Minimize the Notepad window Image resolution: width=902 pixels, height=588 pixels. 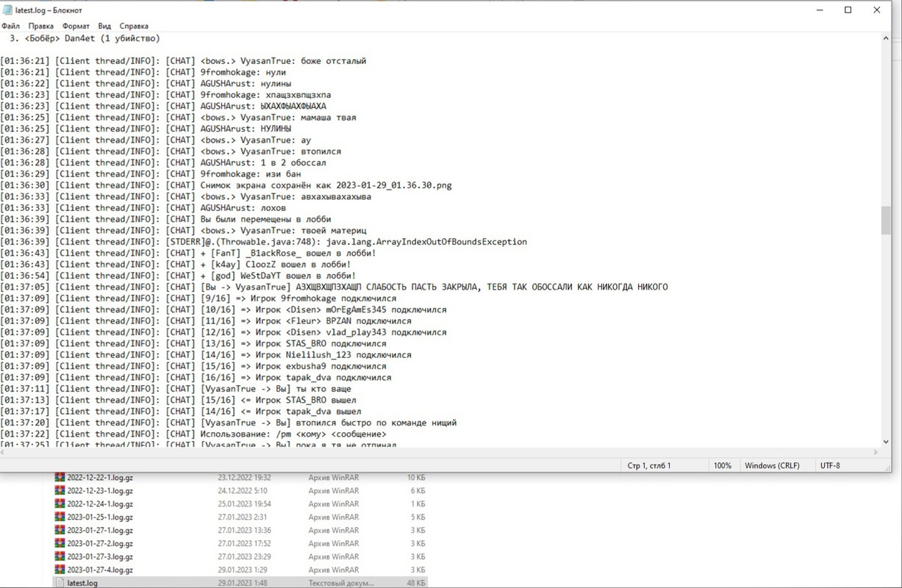(819, 10)
